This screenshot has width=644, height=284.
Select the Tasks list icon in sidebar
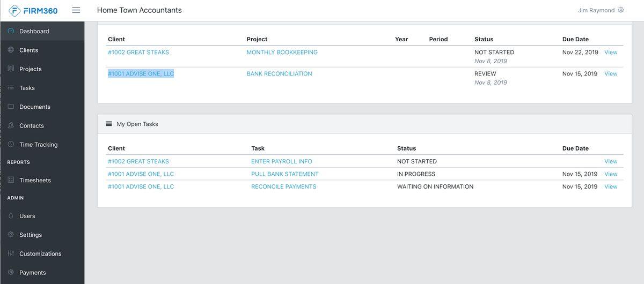pyautogui.click(x=11, y=88)
